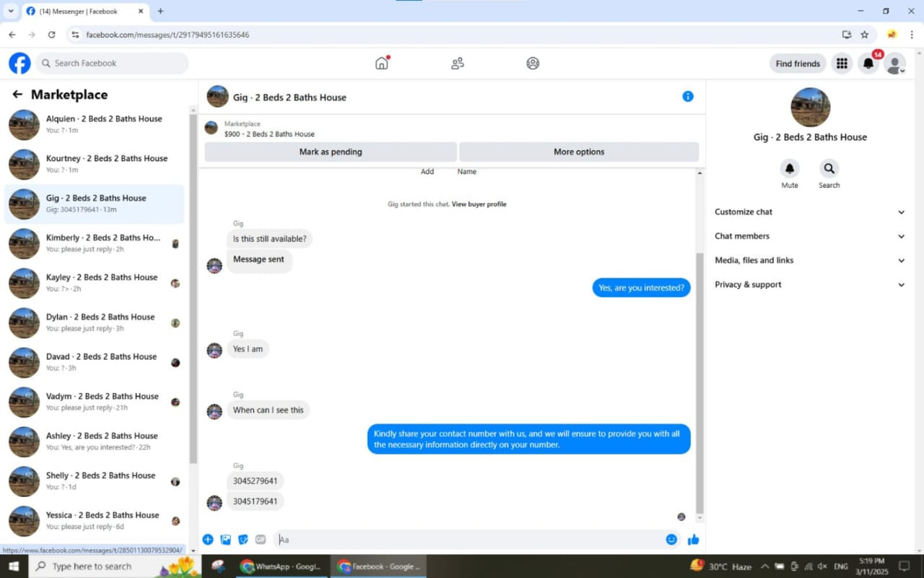
Task: Open Dylan conversation in list
Action: (x=95, y=323)
